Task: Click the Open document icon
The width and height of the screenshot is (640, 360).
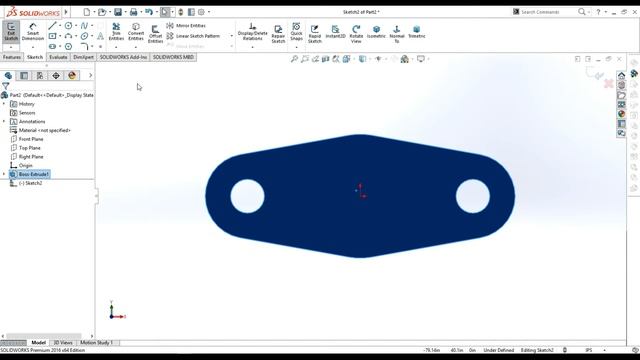Action: coord(102,12)
